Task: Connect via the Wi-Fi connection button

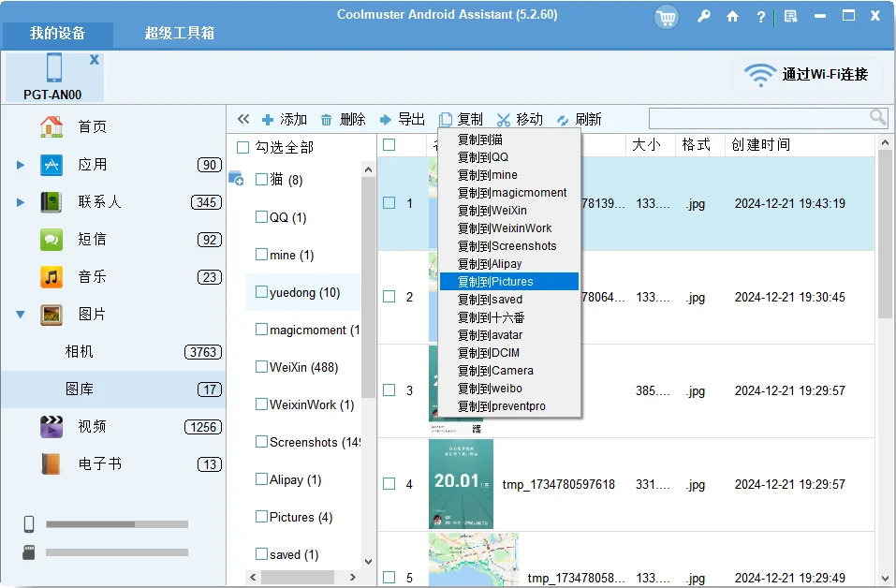Action: [x=806, y=74]
